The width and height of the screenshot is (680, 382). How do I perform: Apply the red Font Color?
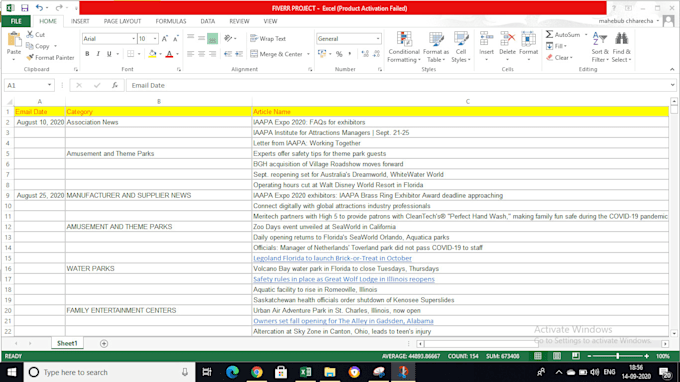click(x=170, y=54)
